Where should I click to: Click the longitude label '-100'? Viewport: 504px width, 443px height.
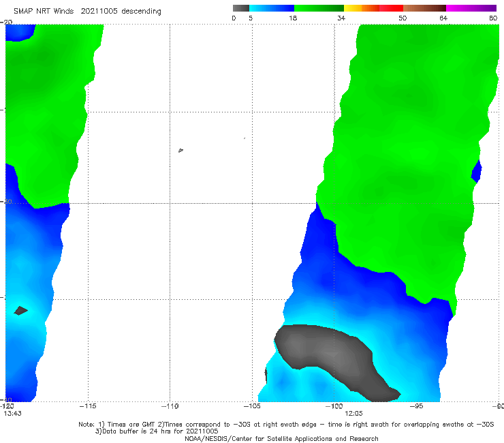point(334,406)
